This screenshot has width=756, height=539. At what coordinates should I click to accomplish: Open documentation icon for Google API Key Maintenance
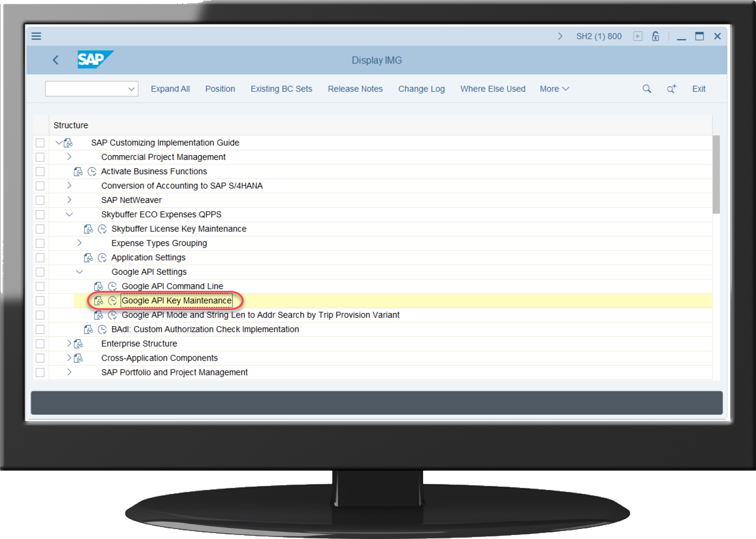[98, 301]
